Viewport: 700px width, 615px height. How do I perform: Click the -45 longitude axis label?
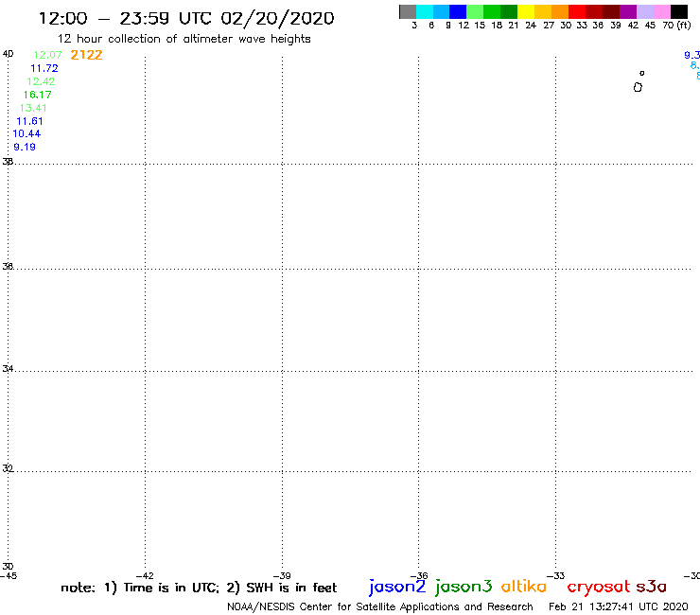pos(9,576)
